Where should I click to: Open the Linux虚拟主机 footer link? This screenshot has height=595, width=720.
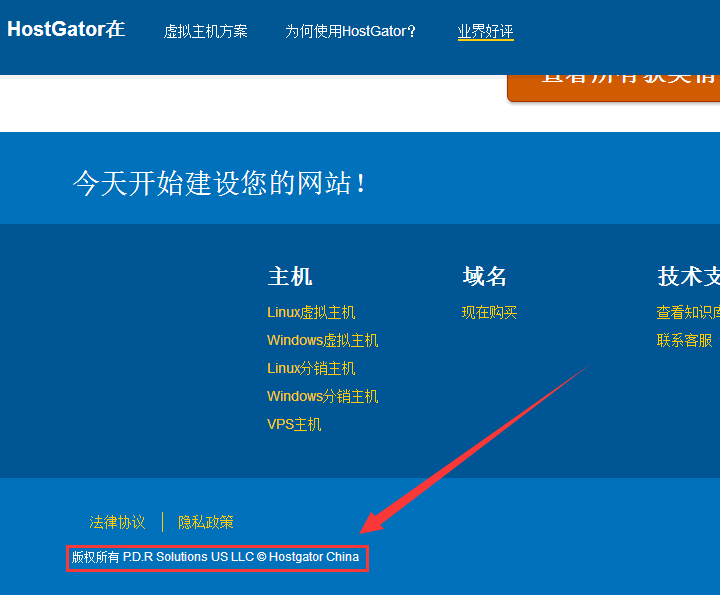[311, 312]
